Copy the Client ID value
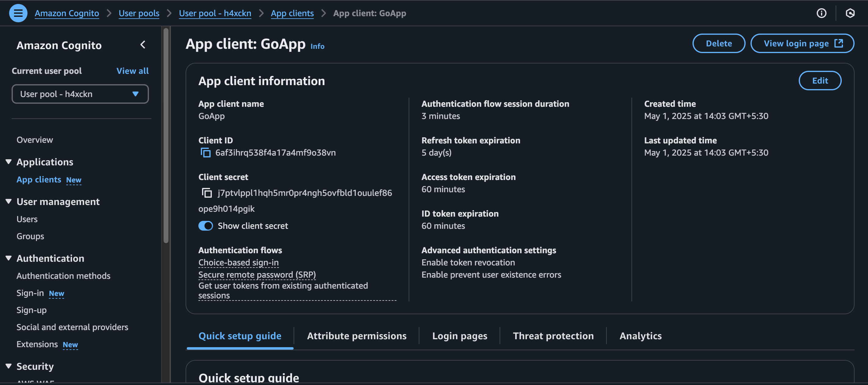Image resolution: width=868 pixels, height=385 pixels. (x=205, y=153)
